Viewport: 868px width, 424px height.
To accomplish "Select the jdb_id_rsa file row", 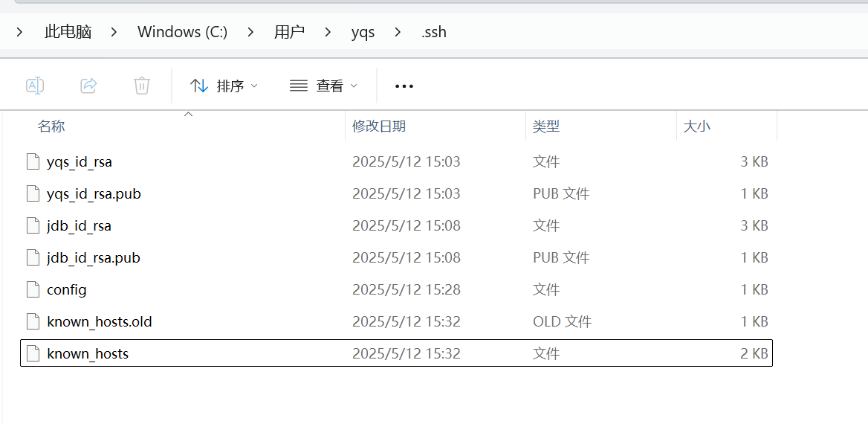I will pyautogui.click(x=79, y=225).
